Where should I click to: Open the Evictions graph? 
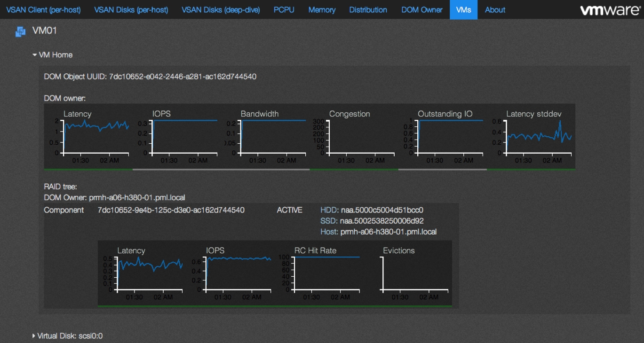(x=408, y=274)
